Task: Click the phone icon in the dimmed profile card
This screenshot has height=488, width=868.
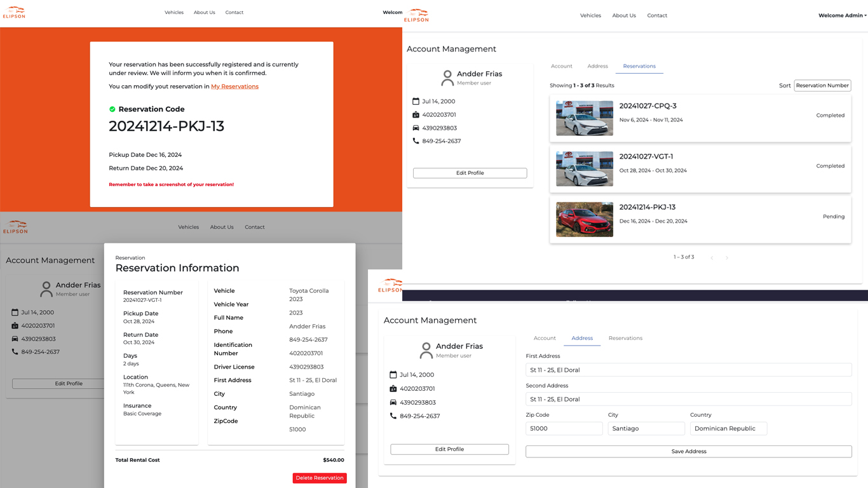Action: point(15,352)
